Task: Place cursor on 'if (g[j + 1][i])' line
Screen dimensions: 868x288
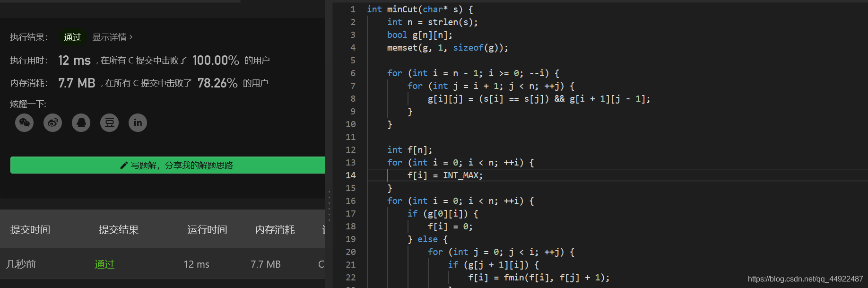Action: click(494, 265)
